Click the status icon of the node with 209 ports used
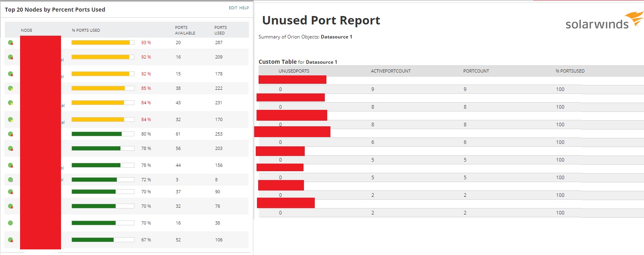 point(10,57)
